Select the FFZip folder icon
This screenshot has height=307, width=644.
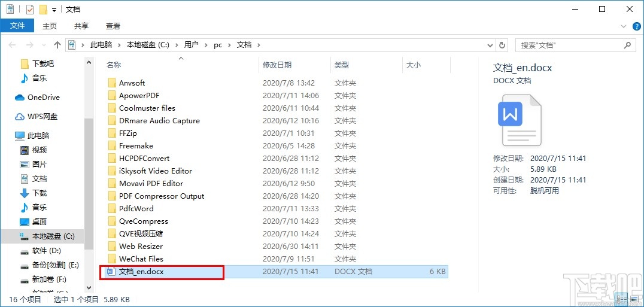(112, 133)
